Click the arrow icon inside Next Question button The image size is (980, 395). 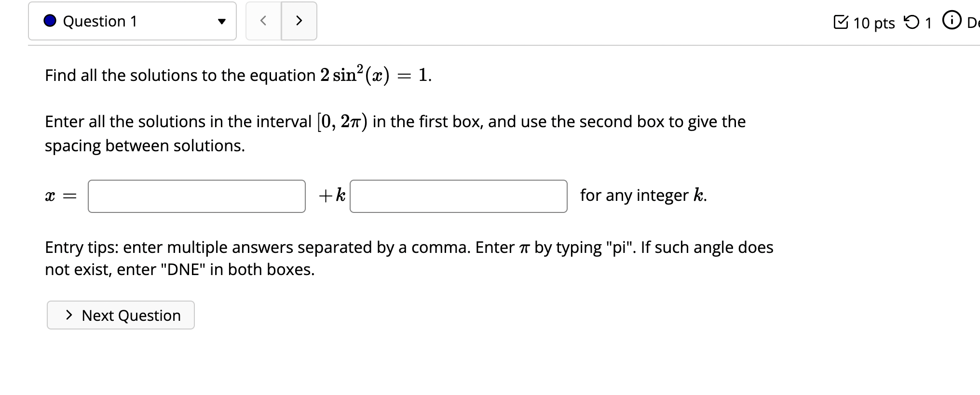(x=68, y=315)
